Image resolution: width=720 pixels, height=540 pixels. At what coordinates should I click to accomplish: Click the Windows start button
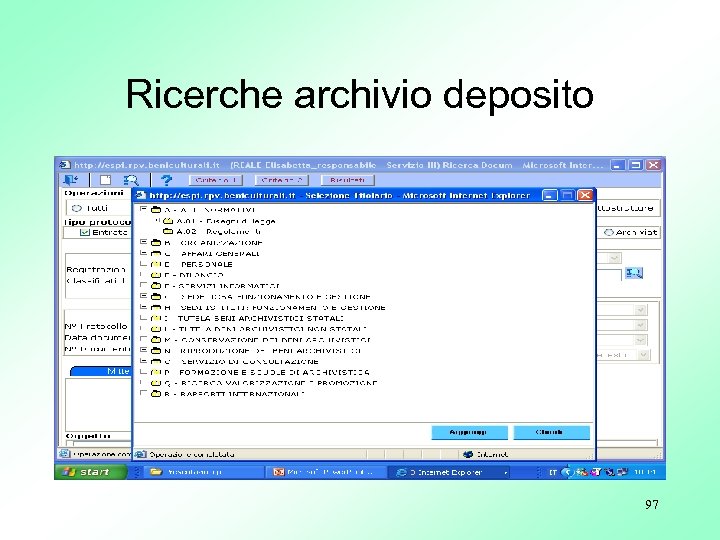[x=90, y=472]
